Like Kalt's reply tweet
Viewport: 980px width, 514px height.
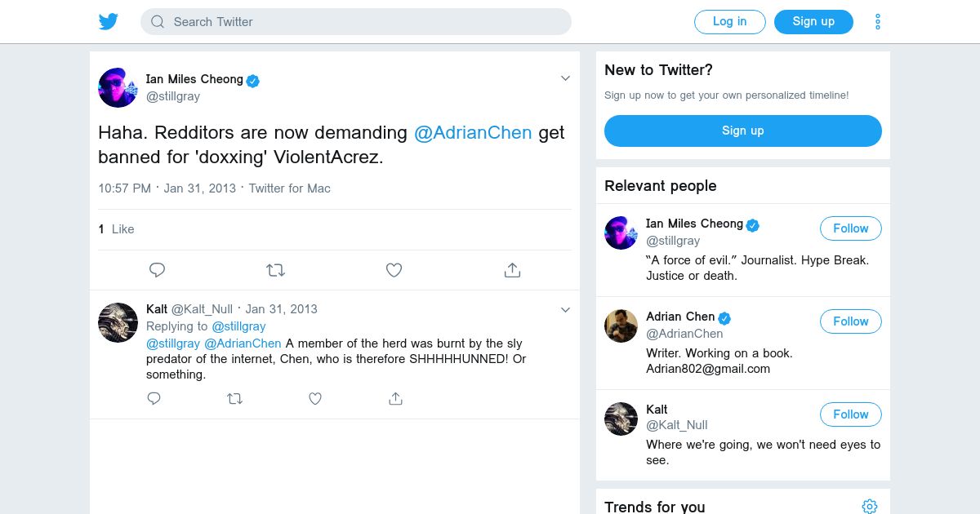315,399
